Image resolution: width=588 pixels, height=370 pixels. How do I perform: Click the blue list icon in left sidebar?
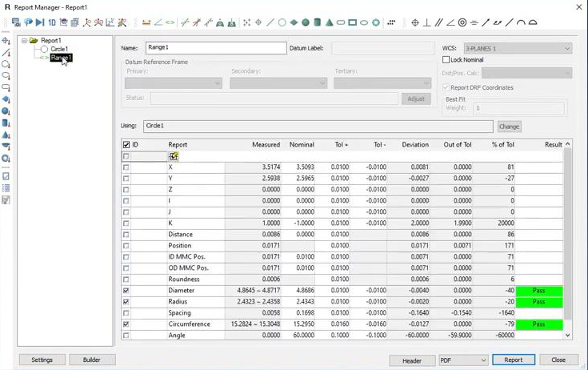point(6,188)
